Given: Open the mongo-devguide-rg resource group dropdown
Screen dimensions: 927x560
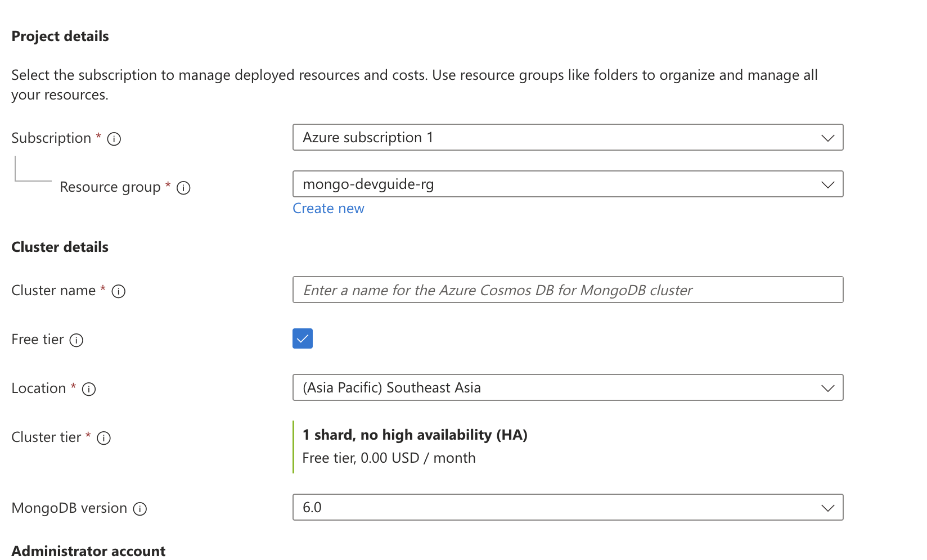Looking at the screenshot, I should (x=568, y=184).
